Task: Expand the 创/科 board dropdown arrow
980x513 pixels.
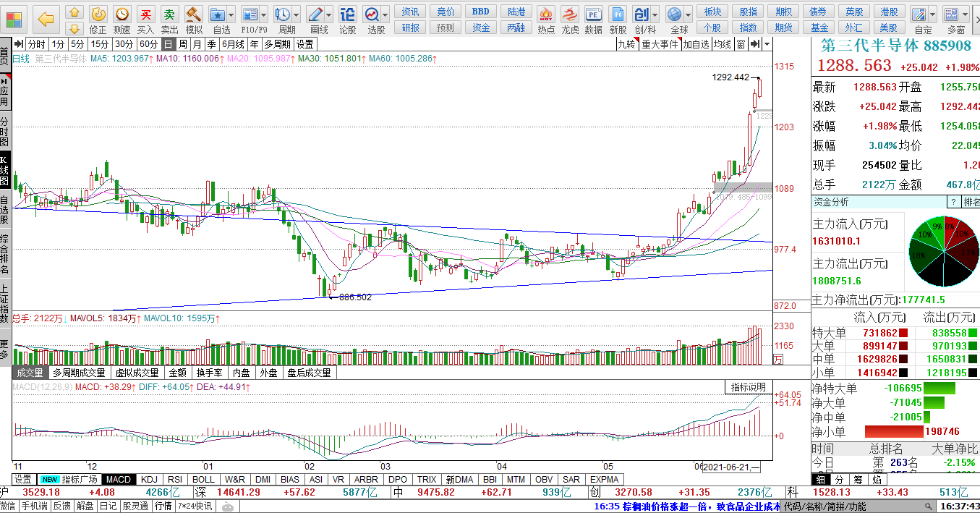Action: click(654, 14)
